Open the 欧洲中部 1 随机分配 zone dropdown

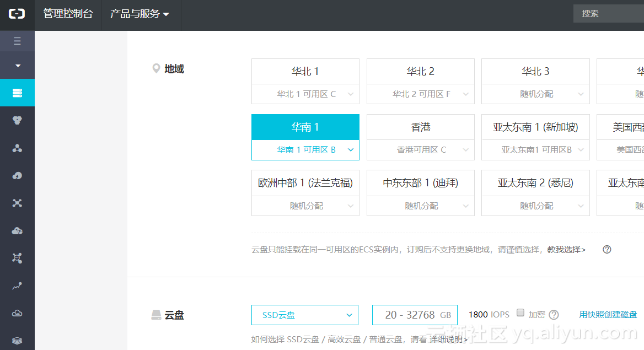pyautogui.click(x=305, y=206)
